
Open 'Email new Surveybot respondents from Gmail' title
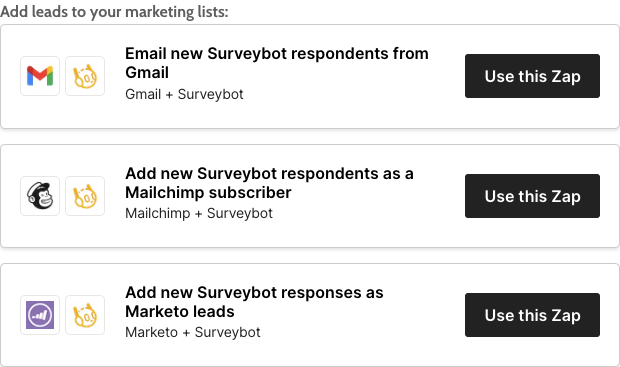tap(277, 63)
